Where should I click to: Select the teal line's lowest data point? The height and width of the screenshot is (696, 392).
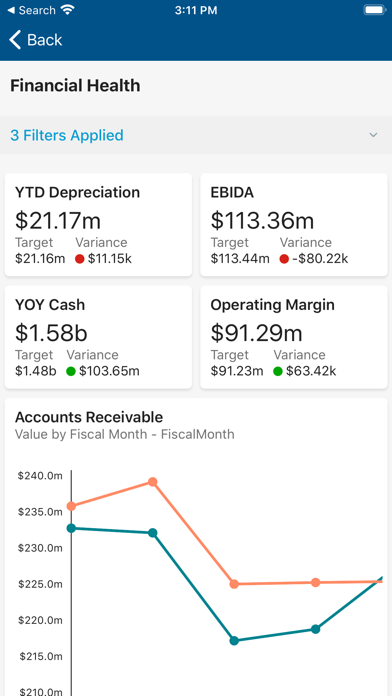click(234, 641)
